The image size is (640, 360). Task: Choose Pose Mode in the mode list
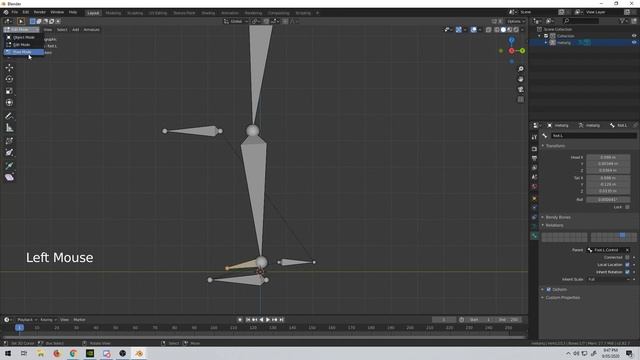tap(23, 52)
